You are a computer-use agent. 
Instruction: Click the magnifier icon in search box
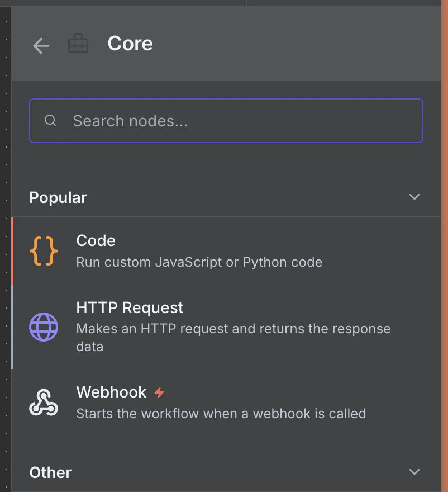click(x=50, y=121)
